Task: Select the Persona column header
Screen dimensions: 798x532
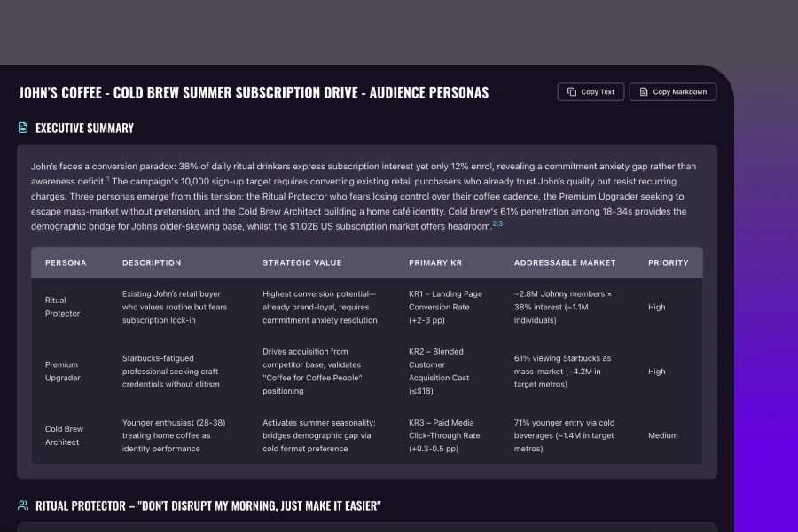Action: [66, 263]
